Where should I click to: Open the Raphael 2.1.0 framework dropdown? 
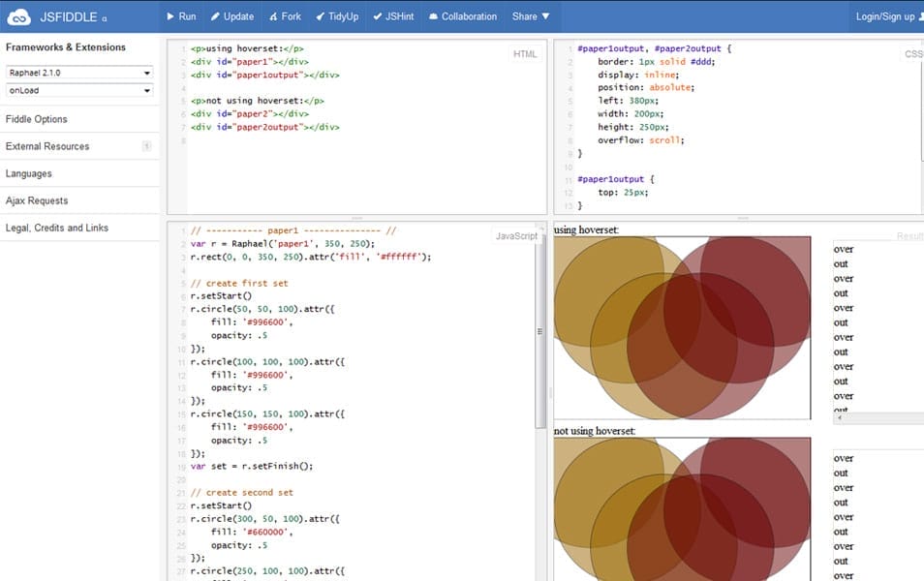(79, 73)
